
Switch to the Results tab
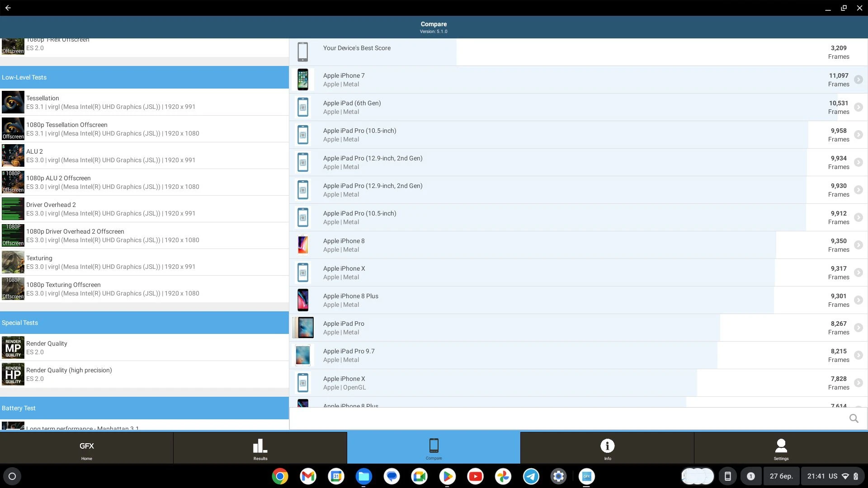coord(260,448)
